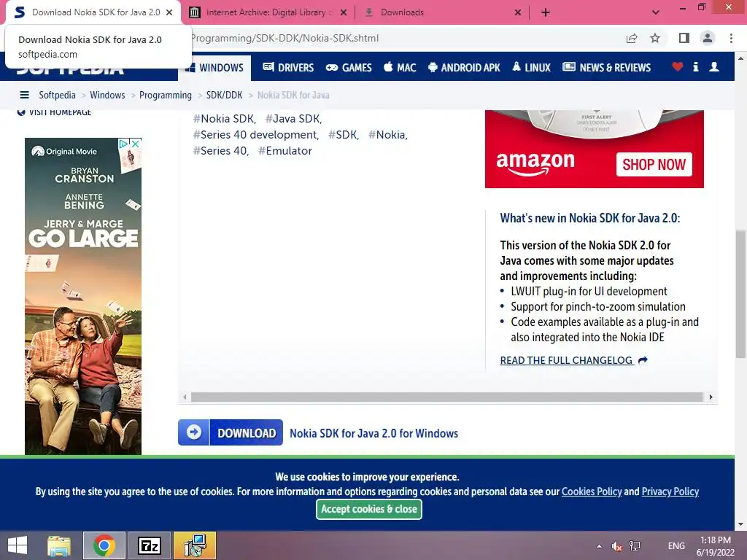This screenshot has width=747, height=560.
Task: Click the share page icon in address bar
Action: tap(632, 38)
